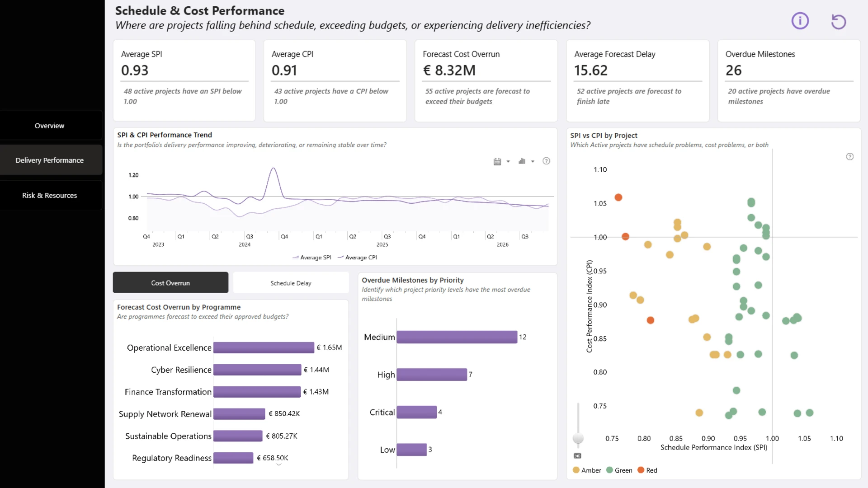Expand the chevron below Regulatory Readiness bar

point(279,465)
